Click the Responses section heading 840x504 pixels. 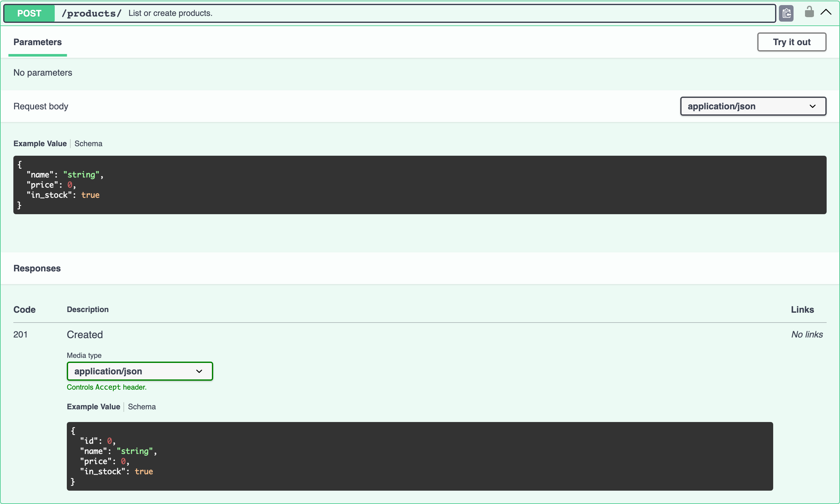click(37, 268)
